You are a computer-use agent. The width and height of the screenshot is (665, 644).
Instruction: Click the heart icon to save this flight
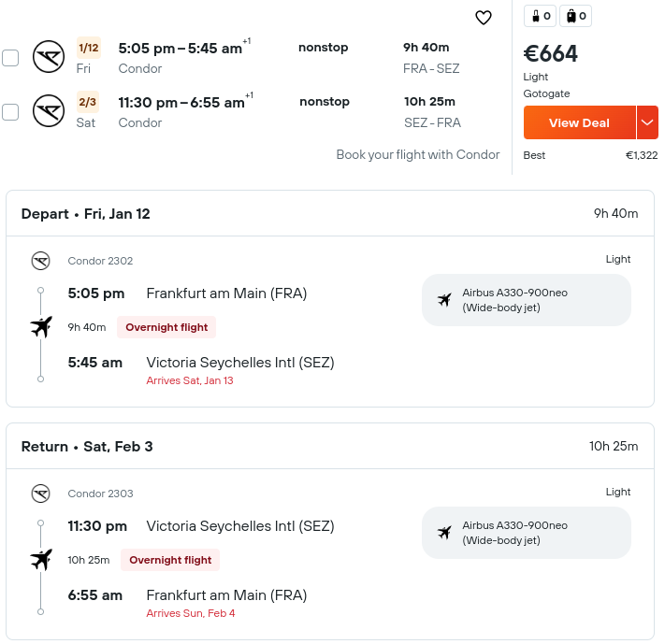pyautogui.click(x=483, y=18)
